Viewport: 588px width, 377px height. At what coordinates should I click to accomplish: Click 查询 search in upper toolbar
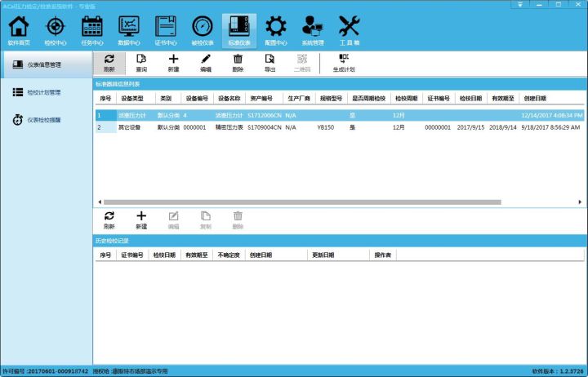141,63
